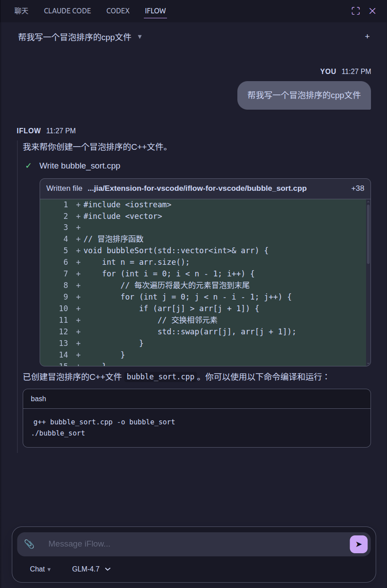Click the code diff vertical scrollbar
The width and height of the screenshot is (387, 588).
pyautogui.click(x=368, y=234)
